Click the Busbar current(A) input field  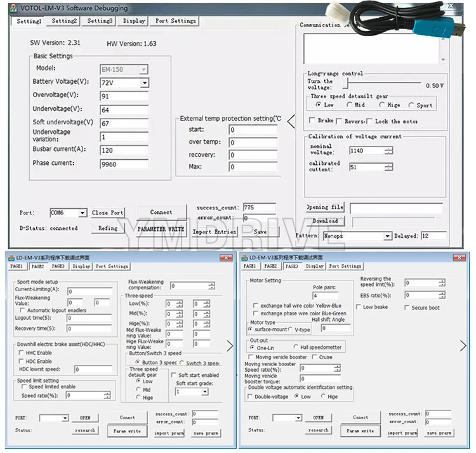tap(124, 150)
